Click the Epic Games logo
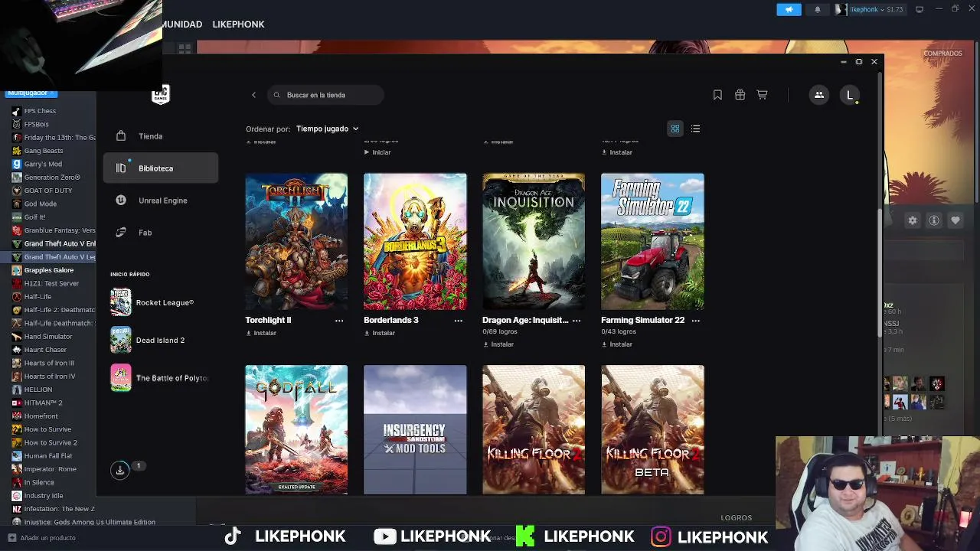 point(160,94)
